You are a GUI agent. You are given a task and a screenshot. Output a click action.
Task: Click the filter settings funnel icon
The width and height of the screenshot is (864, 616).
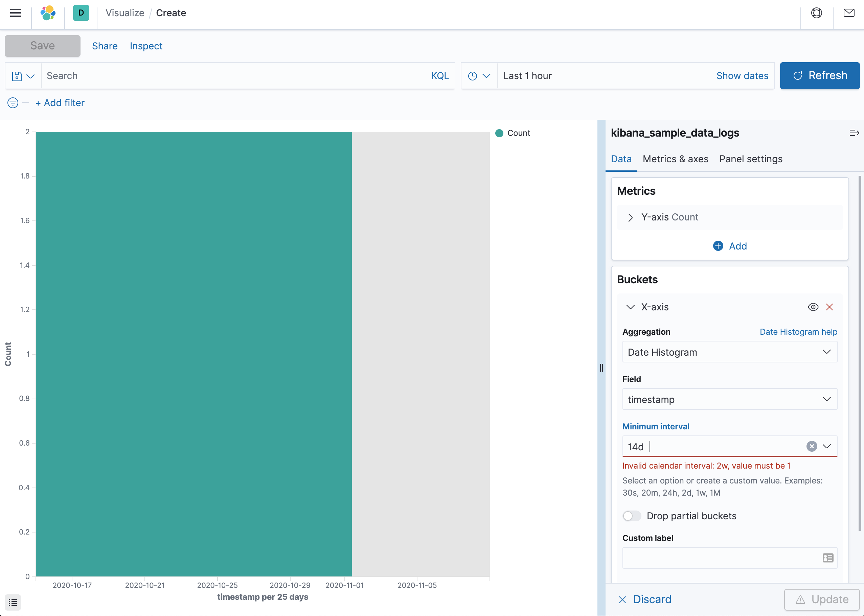click(12, 103)
